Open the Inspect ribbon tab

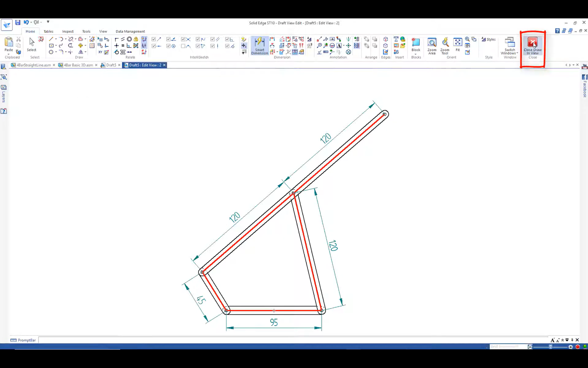pyautogui.click(x=68, y=31)
